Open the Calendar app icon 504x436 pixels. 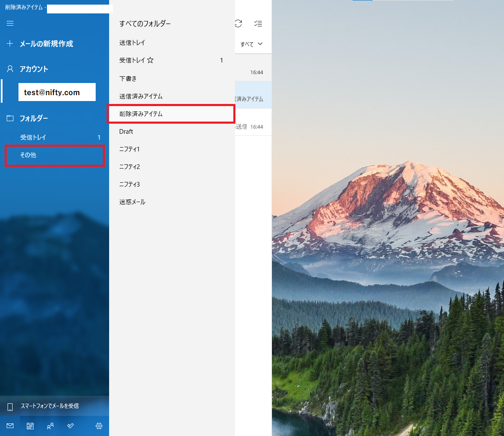pos(30,426)
